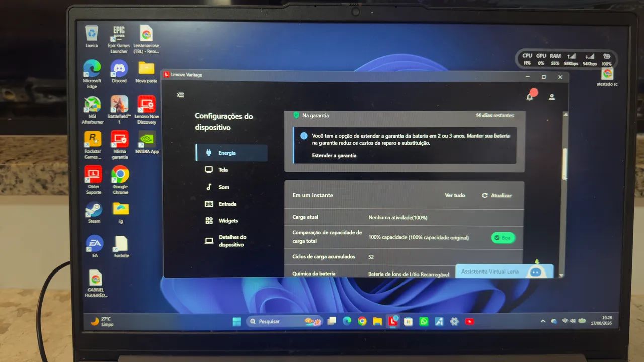Select the ig desktop folder
The height and width of the screenshot is (362, 644).
(x=121, y=213)
